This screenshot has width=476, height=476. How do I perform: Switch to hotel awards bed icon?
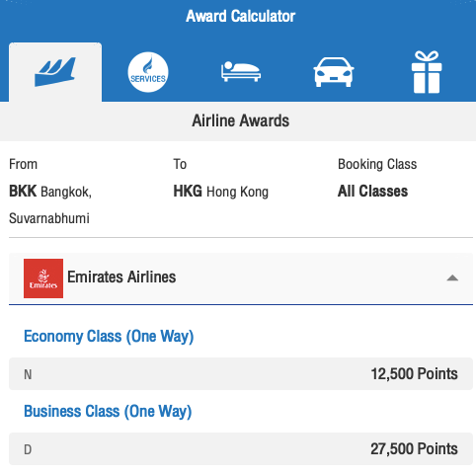point(241,71)
